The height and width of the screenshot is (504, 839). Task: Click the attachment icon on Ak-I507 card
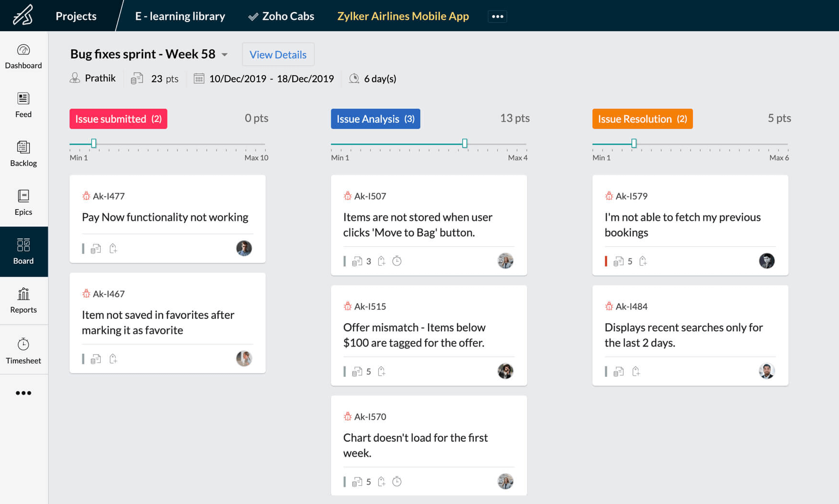point(381,261)
